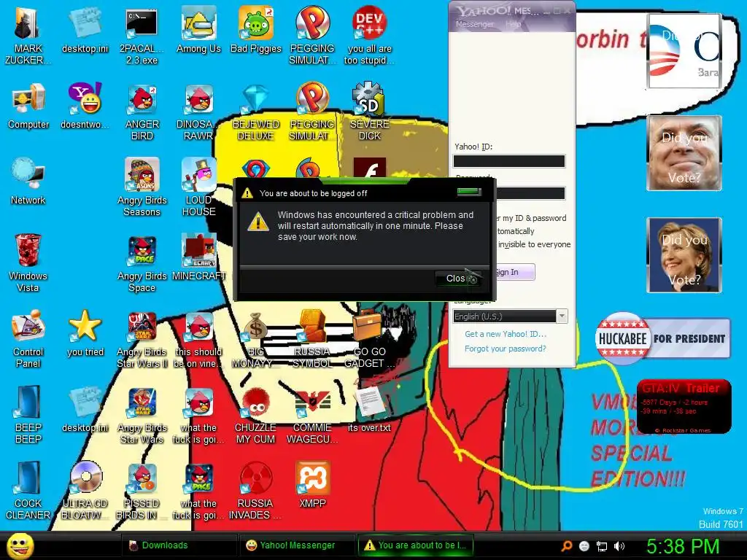Click 'Forgot your password?' link
This screenshot has height=560, width=747.
click(x=506, y=349)
